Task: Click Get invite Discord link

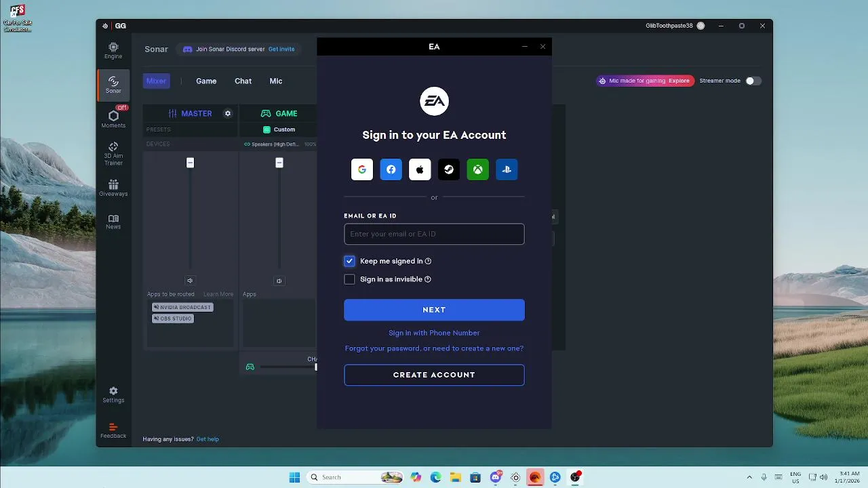Action: click(x=281, y=49)
